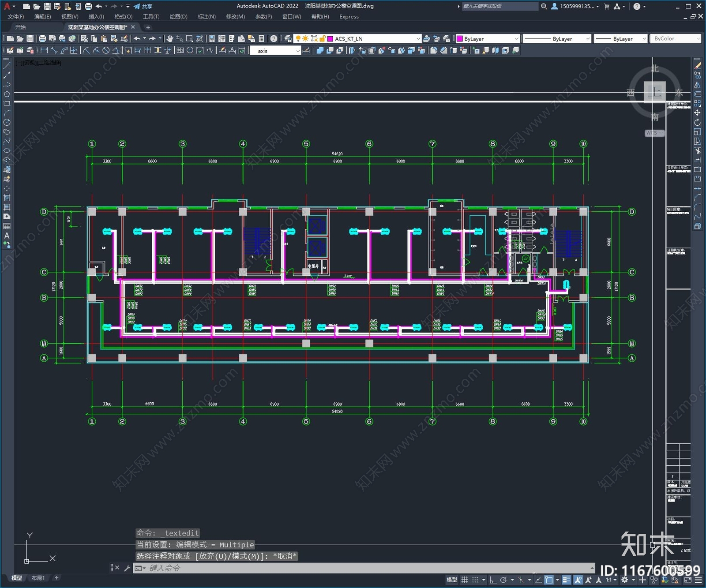
Task: Open the 绘图(D) menu
Action: click(x=178, y=17)
